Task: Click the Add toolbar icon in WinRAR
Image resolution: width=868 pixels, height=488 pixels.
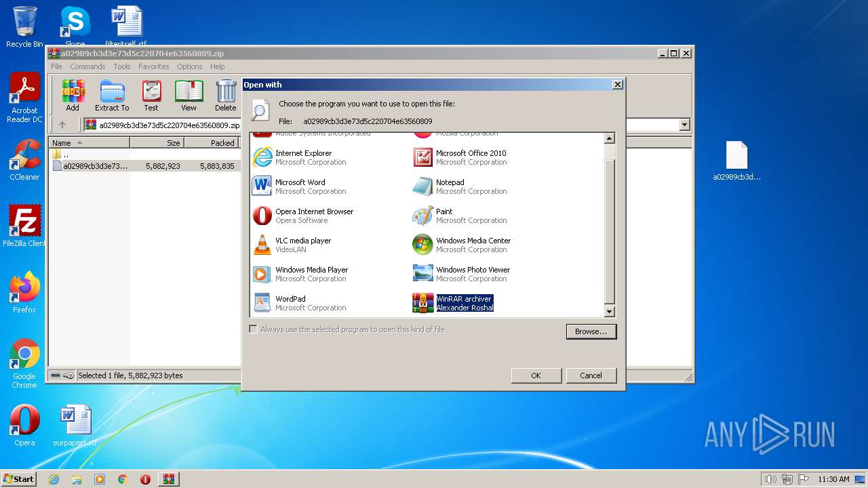Action: pyautogui.click(x=73, y=96)
